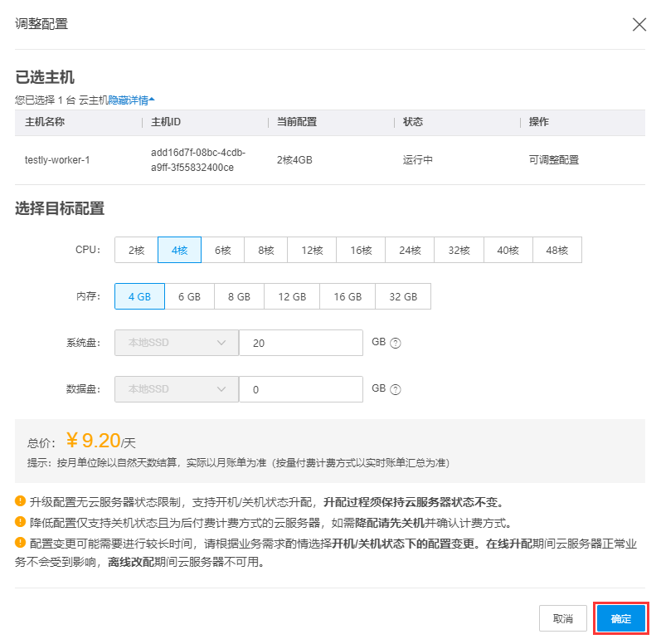Collapse host details via 隐藏详情 link
This screenshot has width=661, height=644.
pos(131,100)
